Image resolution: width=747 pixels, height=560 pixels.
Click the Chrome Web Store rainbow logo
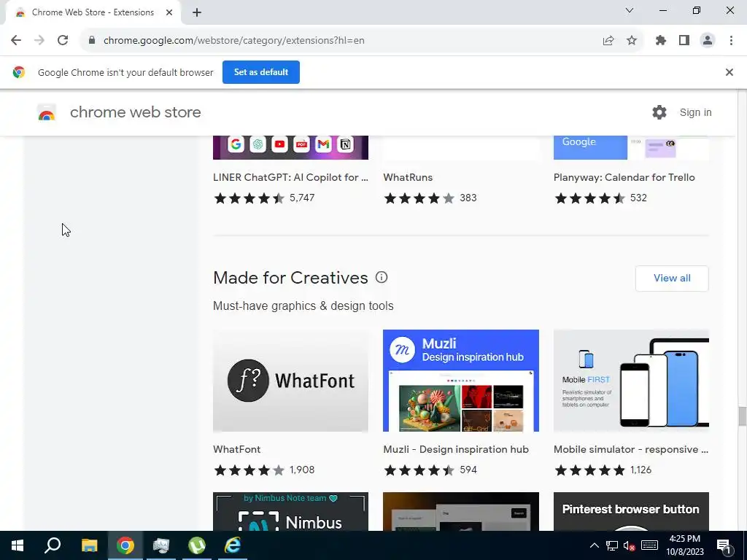(47, 113)
